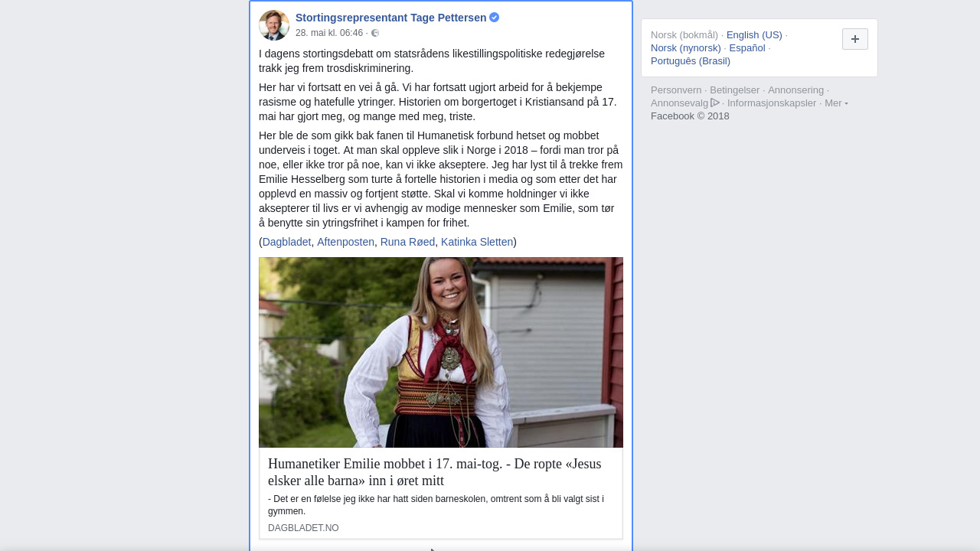Click the plus button to add a language
This screenshot has height=551, width=980.
855,39
